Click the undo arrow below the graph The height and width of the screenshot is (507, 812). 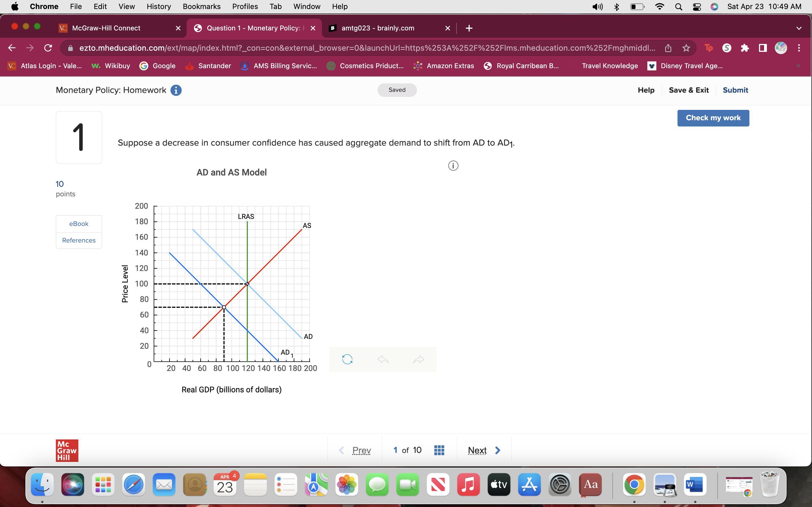coord(383,359)
